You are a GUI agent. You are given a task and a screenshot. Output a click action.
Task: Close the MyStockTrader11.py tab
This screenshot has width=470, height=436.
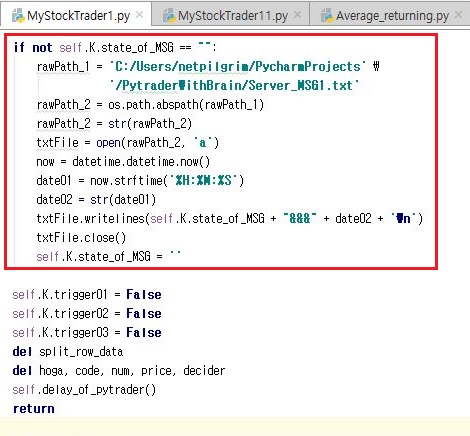tap(298, 15)
